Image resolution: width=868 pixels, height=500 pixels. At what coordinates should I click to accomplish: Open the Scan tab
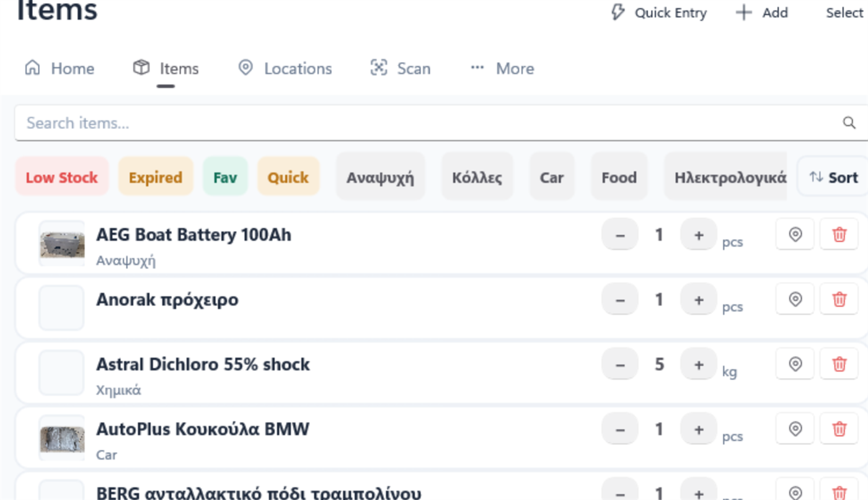coord(401,68)
